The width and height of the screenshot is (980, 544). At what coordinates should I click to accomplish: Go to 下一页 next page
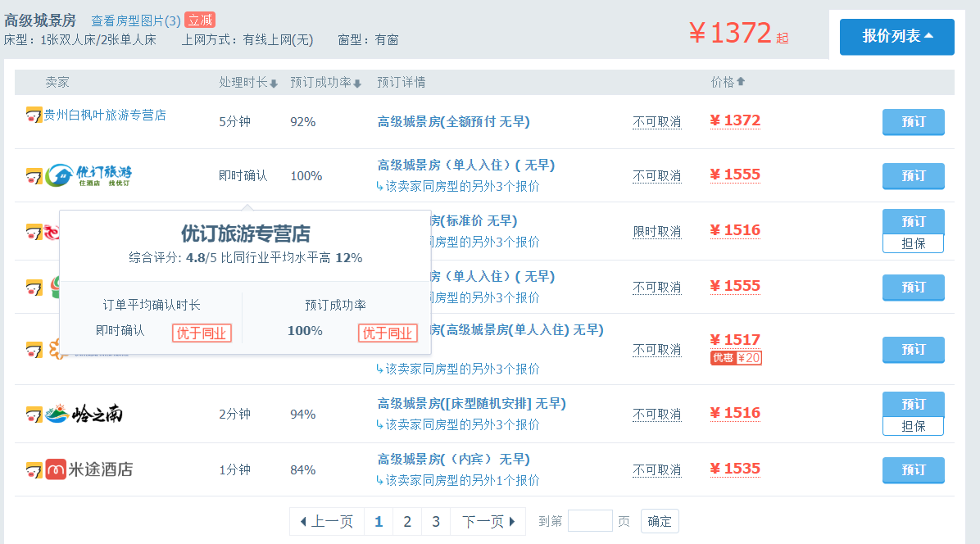point(488,522)
